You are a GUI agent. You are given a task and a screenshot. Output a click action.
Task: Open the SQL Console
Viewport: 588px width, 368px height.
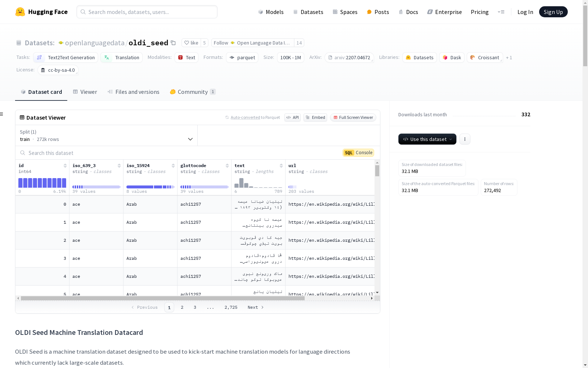click(x=358, y=153)
